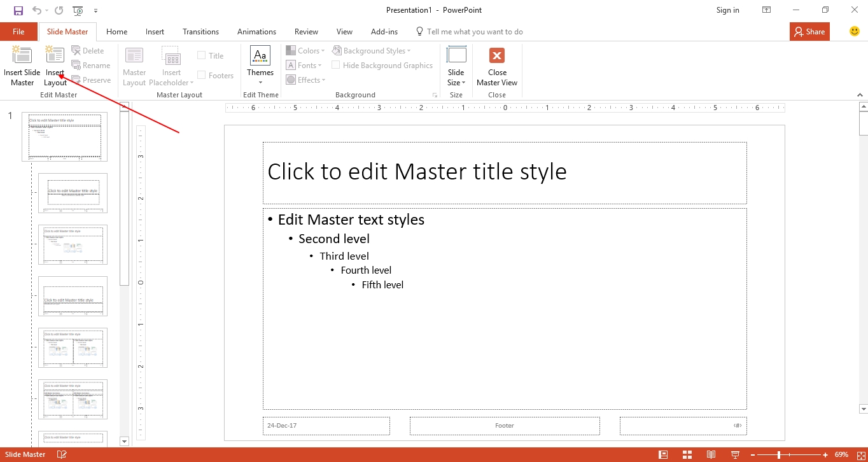Click the slide number placeholder
This screenshot has height=462, width=868.
pyautogui.click(x=683, y=426)
